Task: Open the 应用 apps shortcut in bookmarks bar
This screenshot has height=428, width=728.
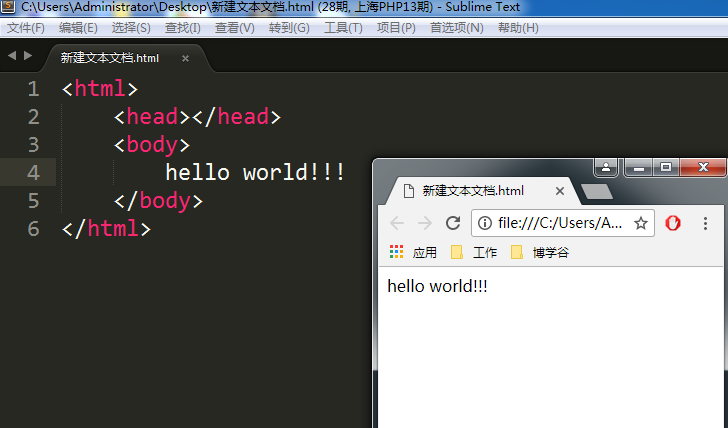Action: click(414, 253)
